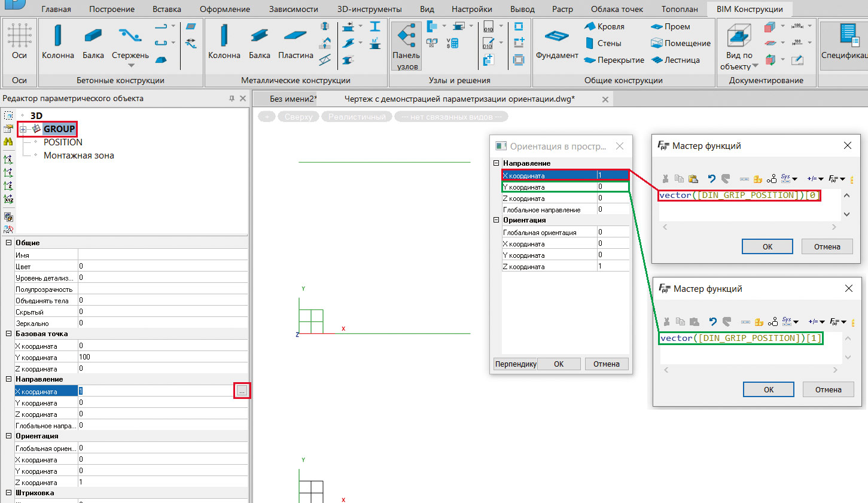Toggle the pin on Редактор параметрического объекта panel
868x503 pixels.
tap(232, 99)
